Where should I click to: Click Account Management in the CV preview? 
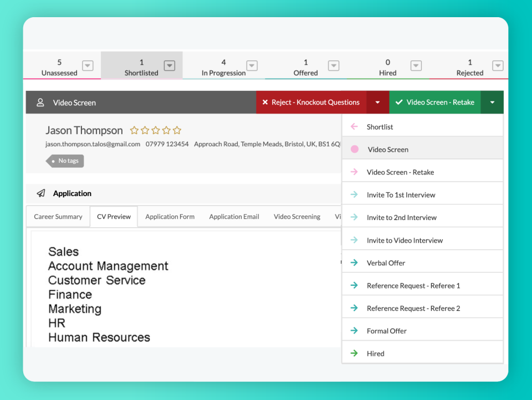click(x=108, y=266)
